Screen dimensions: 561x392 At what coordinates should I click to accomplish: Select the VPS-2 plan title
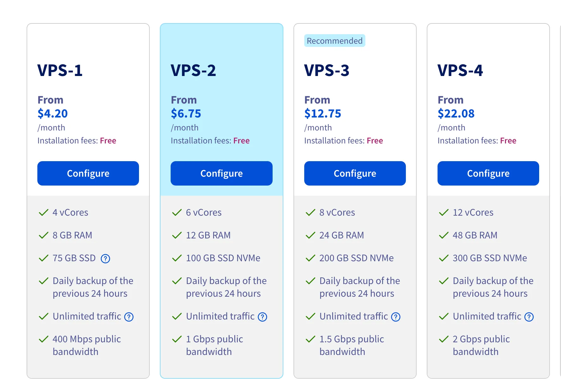click(193, 71)
